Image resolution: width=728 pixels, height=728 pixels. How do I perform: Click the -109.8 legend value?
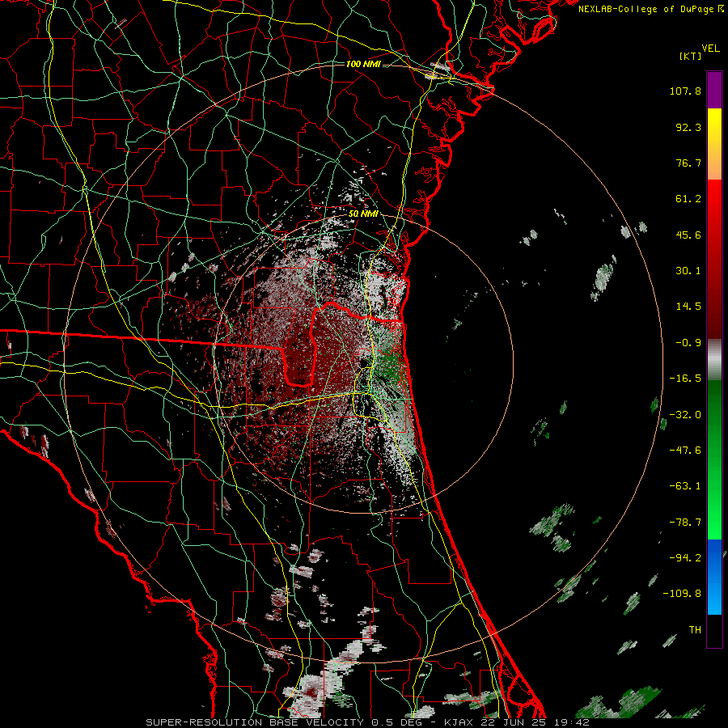[682, 594]
